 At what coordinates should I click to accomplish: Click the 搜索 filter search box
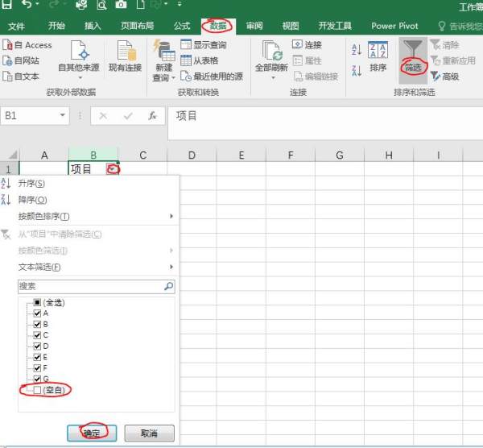point(89,286)
